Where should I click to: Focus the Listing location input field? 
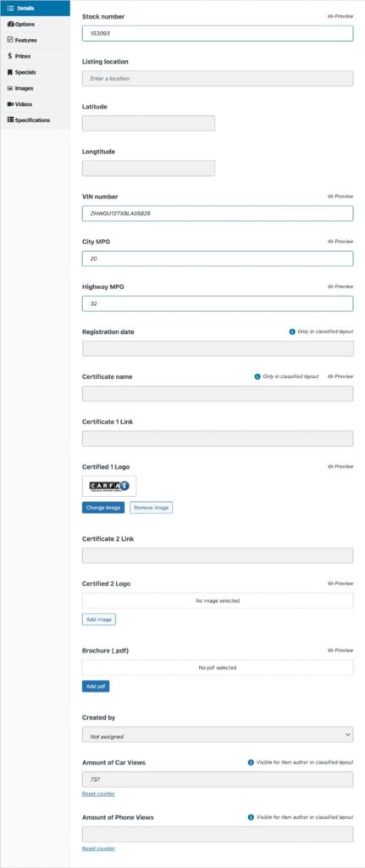[x=218, y=79]
